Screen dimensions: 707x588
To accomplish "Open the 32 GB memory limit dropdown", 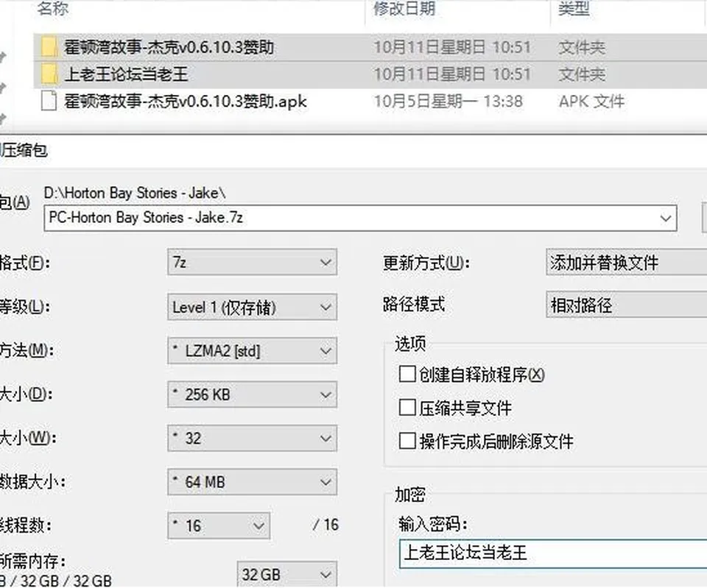I will pos(286,575).
